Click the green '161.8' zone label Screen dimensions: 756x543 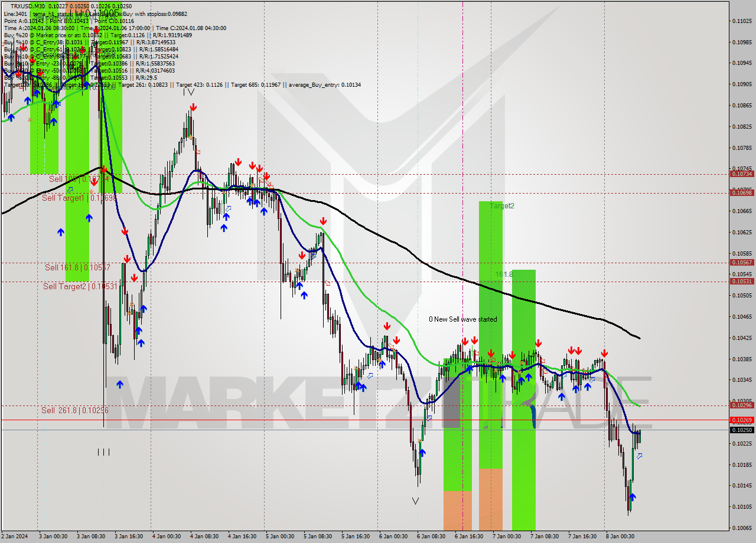pos(504,274)
